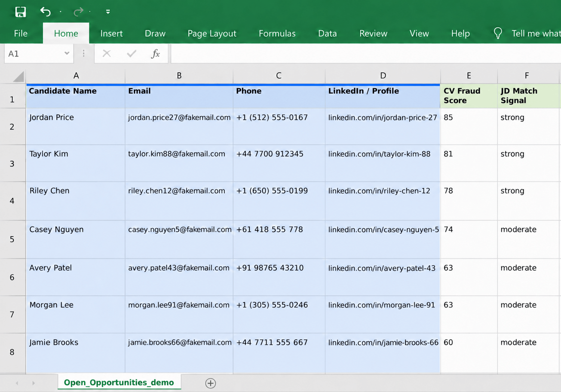Screen dimensions: 561x392
Task: Click the 'CV Fraud Score' header cell
Action: [469, 96]
